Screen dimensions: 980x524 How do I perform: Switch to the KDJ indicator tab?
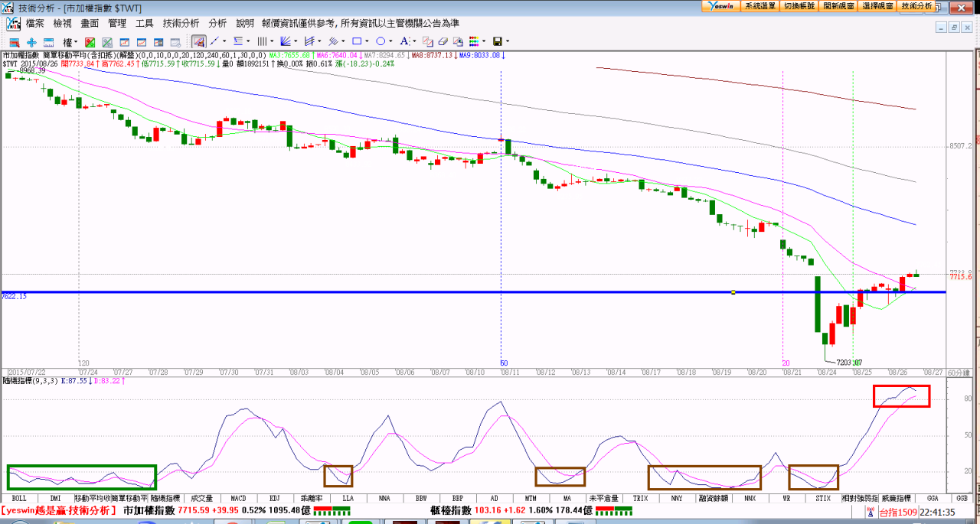point(274,498)
